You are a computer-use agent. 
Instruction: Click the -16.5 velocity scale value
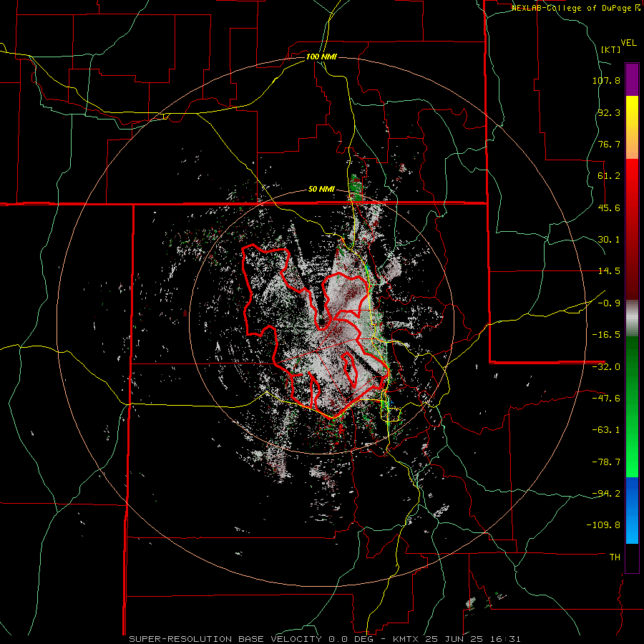point(606,335)
